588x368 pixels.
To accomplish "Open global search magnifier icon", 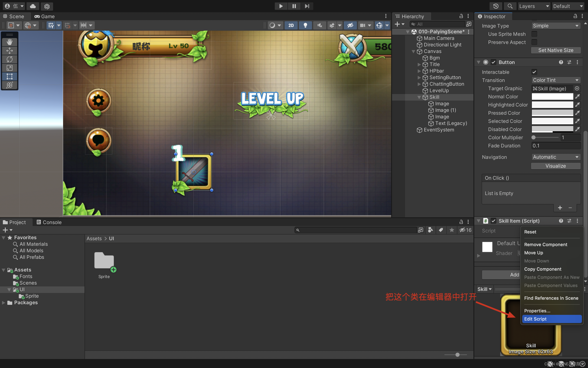I will pos(510,6).
